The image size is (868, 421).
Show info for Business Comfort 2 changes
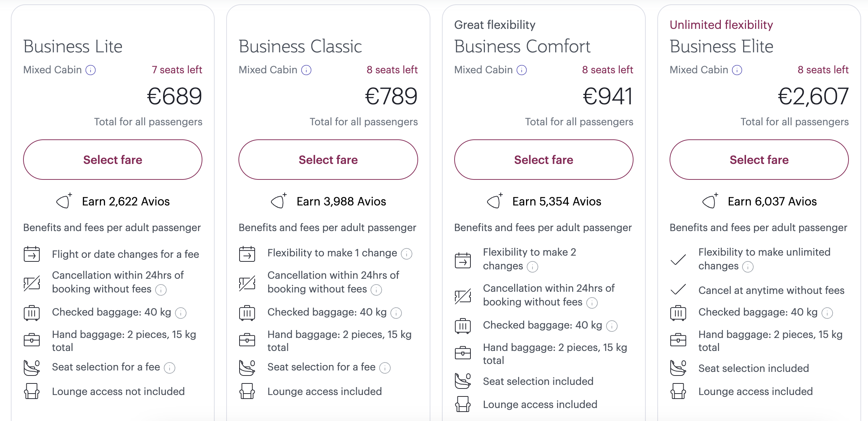point(532,267)
